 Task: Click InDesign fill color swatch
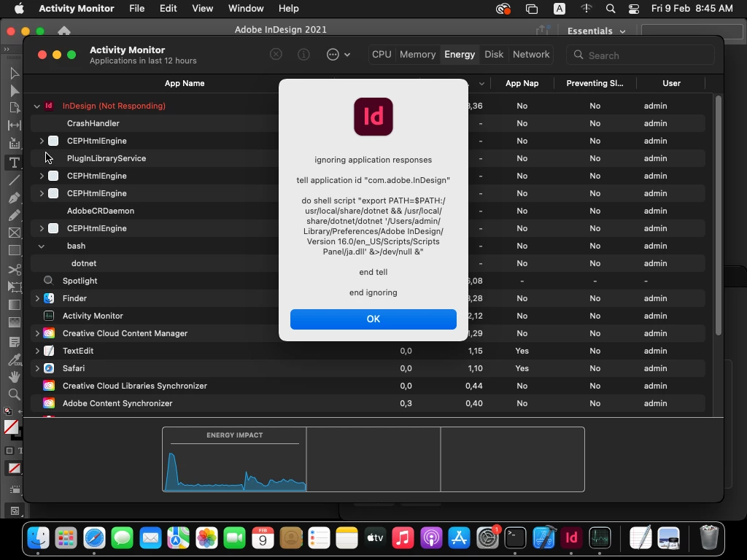click(x=11, y=426)
